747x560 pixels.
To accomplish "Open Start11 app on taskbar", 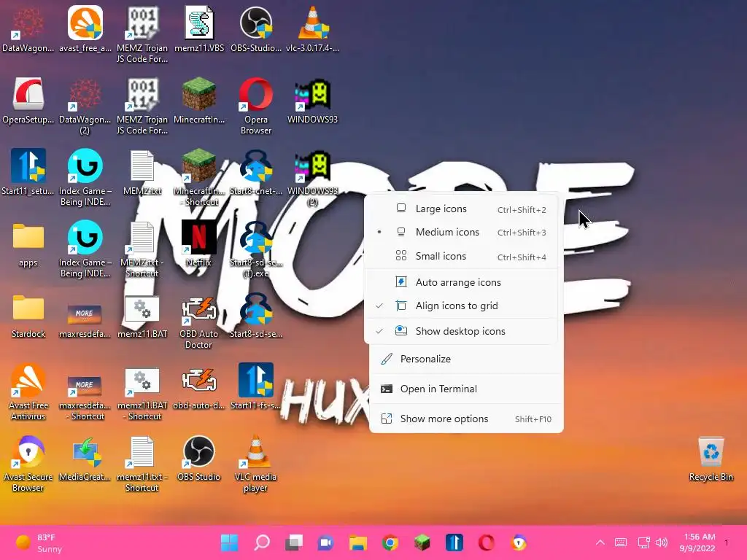I will [454, 542].
